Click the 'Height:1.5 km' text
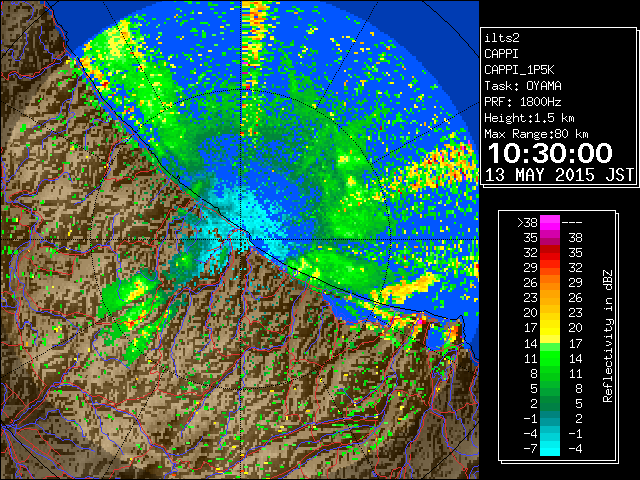Viewport: 640px width, 480px height. click(x=529, y=118)
